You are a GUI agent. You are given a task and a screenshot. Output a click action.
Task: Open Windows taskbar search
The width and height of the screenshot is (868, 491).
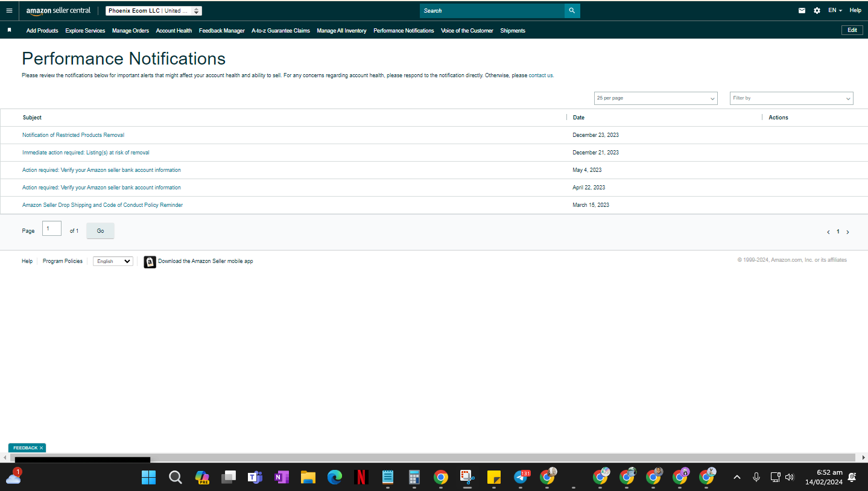click(x=175, y=477)
